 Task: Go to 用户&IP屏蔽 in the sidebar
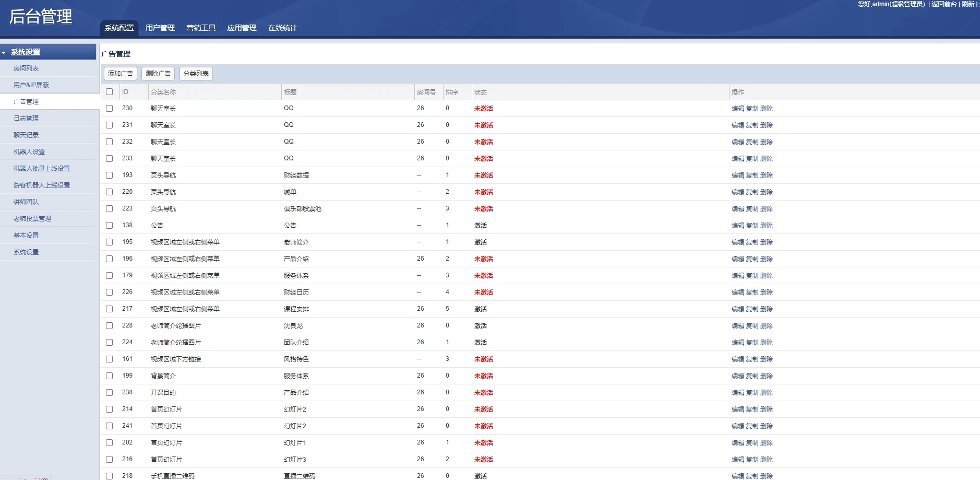tap(31, 85)
